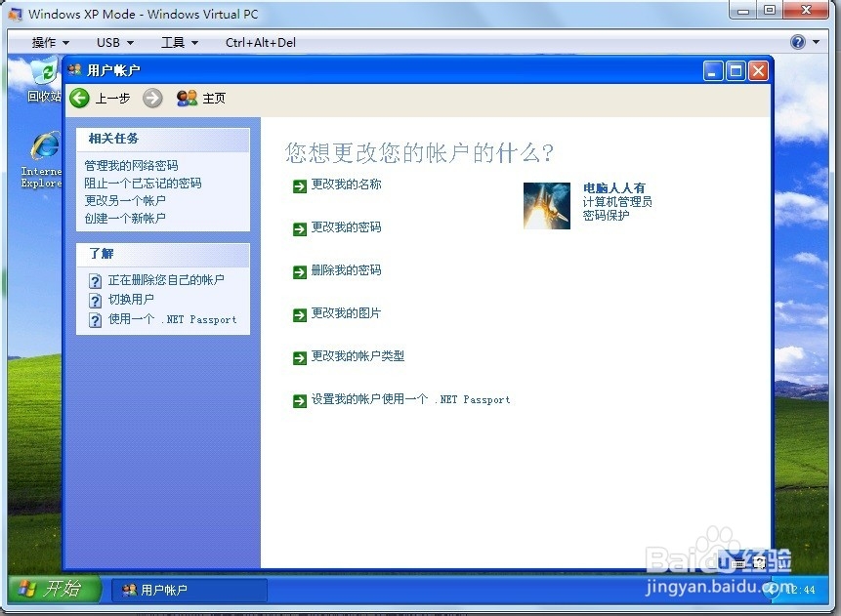The height and width of the screenshot is (616, 841).
Task: Click the 主页 home label
Action: (x=214, y=98)
